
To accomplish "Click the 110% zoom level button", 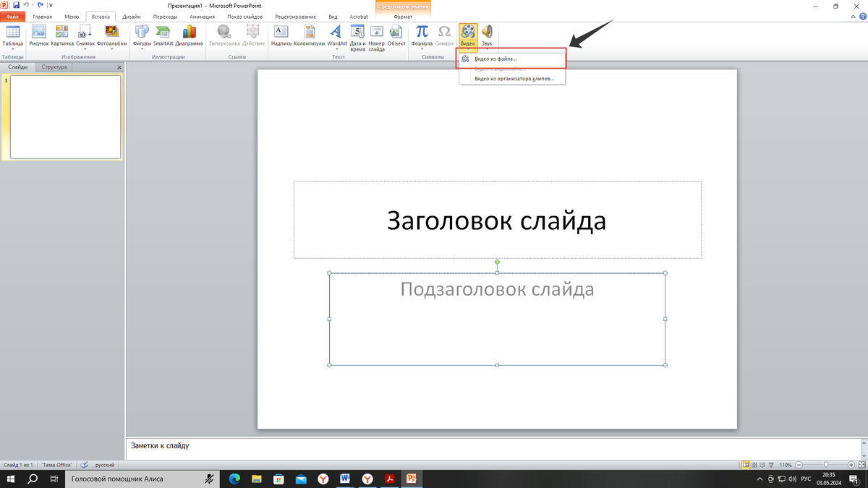I will [786, 465].
